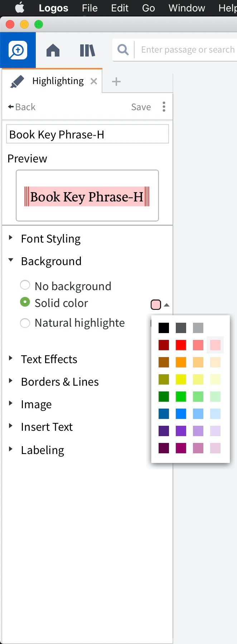Open the three-dot panel menu
The width and height of the screenshot is (237, 644).
click(x=164, y=107)
